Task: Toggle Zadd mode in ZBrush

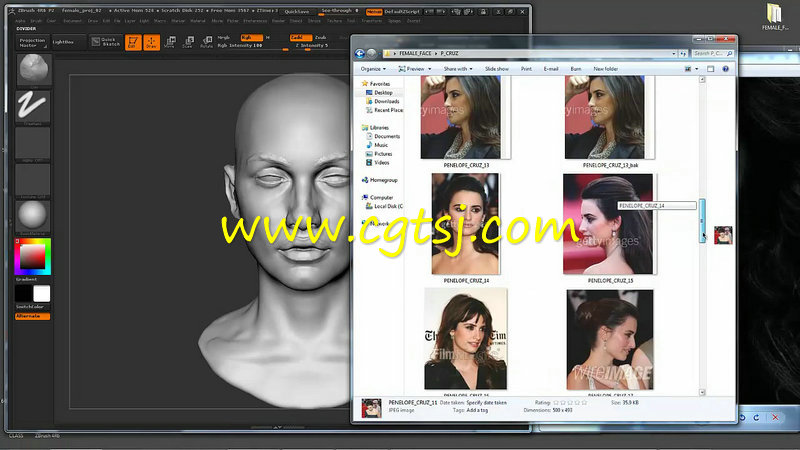Action: 300,37
